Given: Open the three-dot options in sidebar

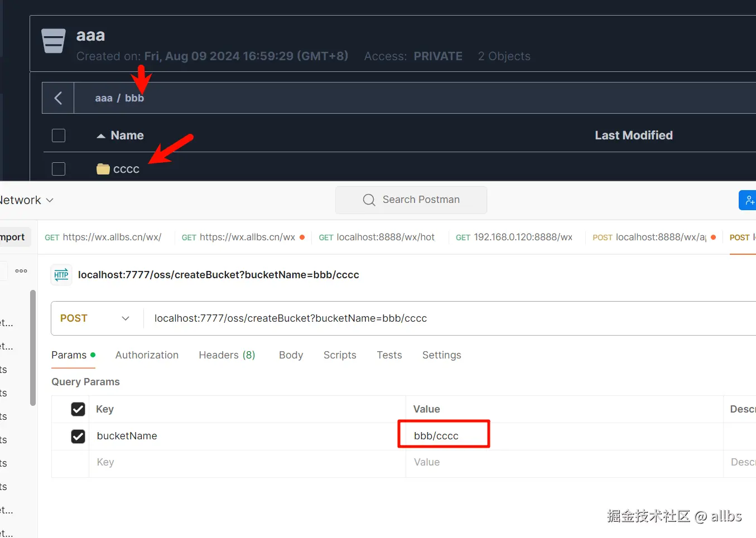Looking at the screenshot, I should pos(21,271).
